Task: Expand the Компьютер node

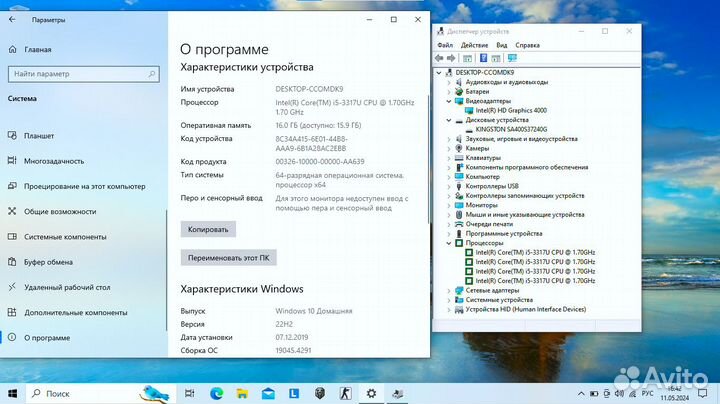Action: coord(449,177)
